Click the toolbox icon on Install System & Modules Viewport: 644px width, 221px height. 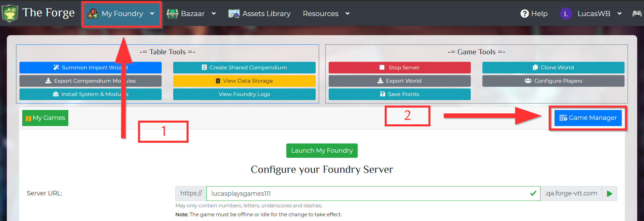56,94
